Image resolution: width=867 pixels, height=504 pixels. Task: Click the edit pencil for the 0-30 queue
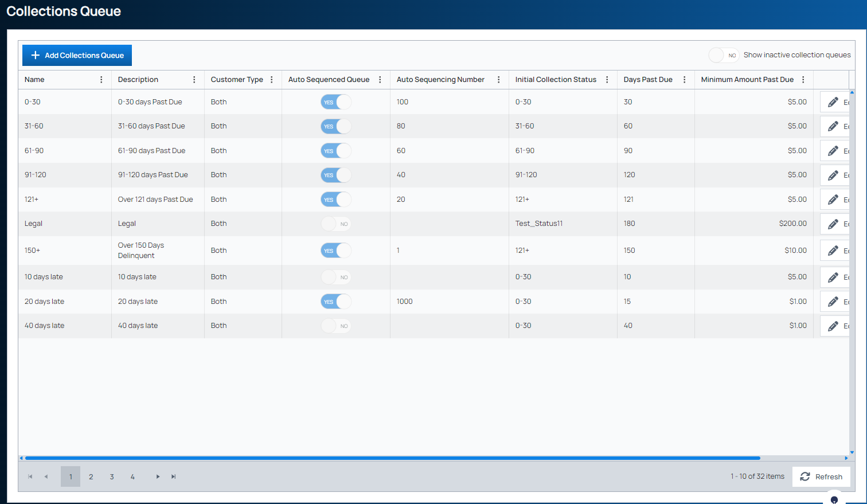(x=834, y=102)
